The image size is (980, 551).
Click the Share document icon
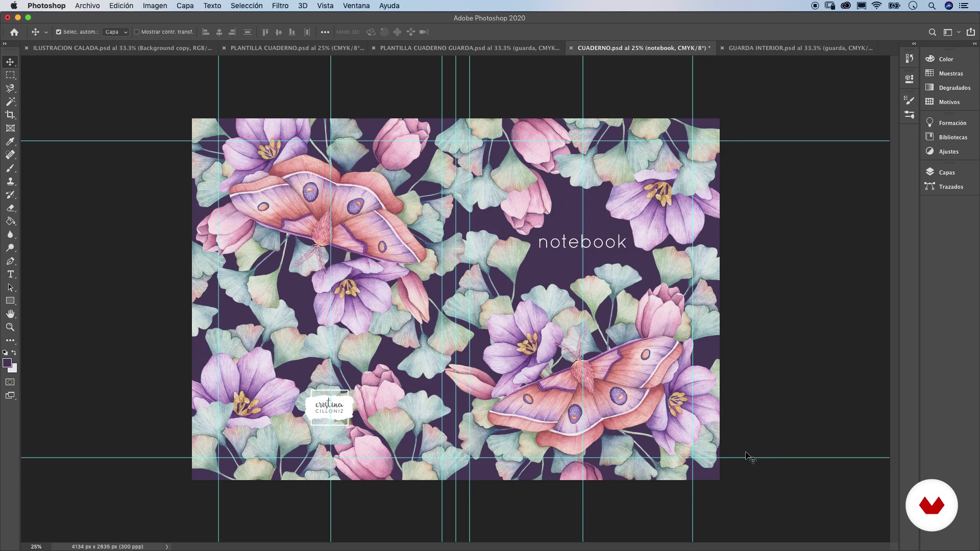[x=970, y=32]
